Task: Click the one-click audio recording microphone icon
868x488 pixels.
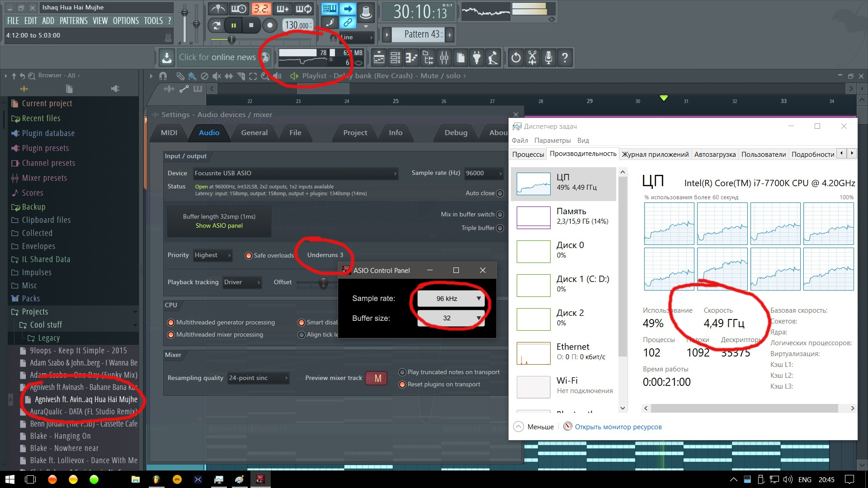Action: coord(548,58)
